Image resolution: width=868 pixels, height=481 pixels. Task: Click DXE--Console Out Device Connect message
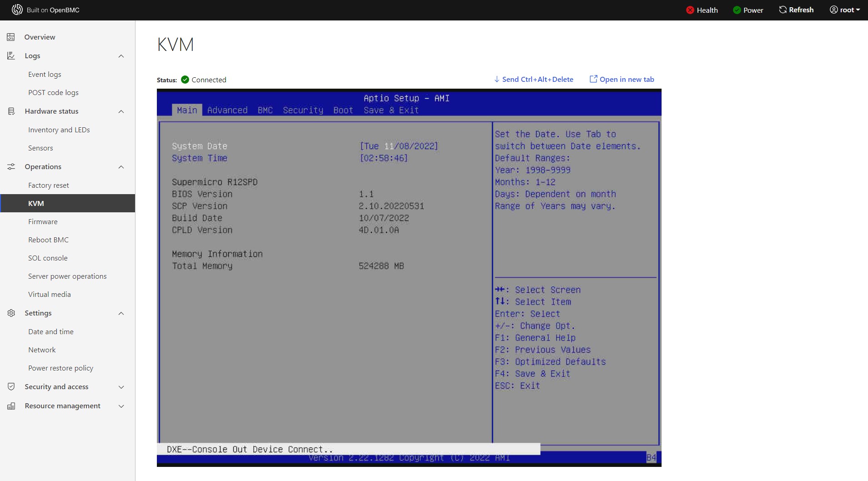pyautogui.click(x=250, y=449)
